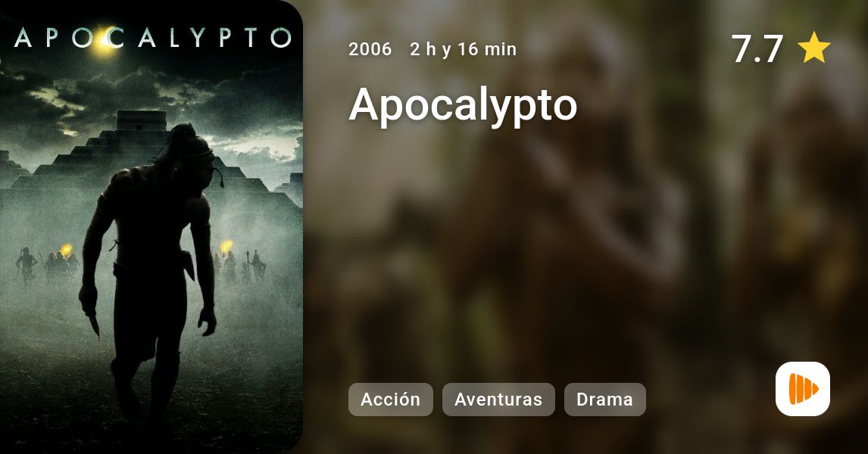Screen dimensions: 868x454
Task: Click the 2006 release year
Action: (x=370, y=49)
